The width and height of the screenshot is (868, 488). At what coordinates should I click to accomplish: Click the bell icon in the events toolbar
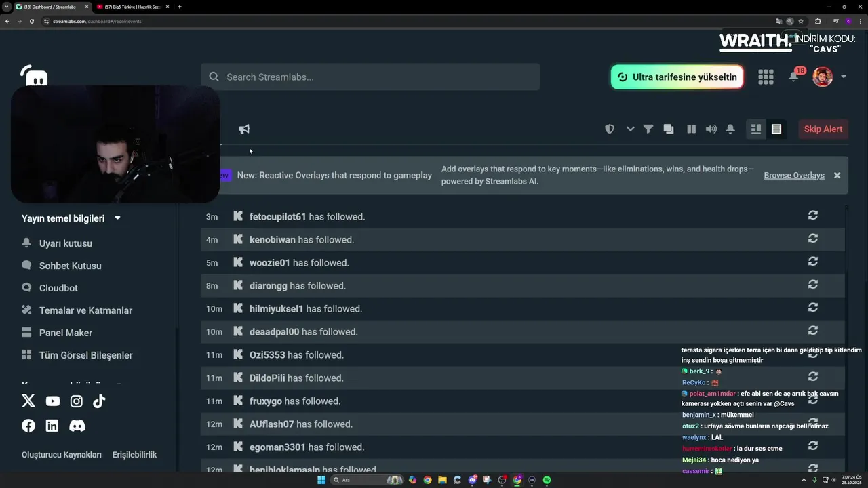click(x=730, y=129)
